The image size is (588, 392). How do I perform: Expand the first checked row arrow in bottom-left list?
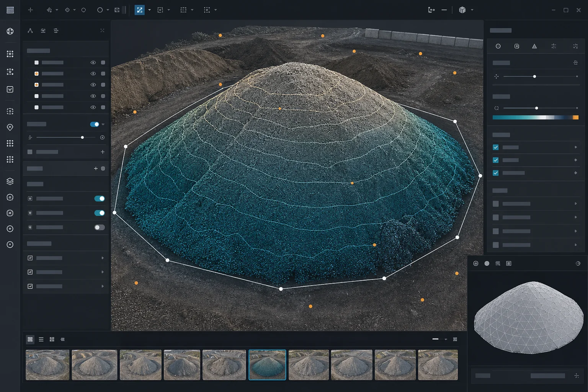tap(103, 258)
